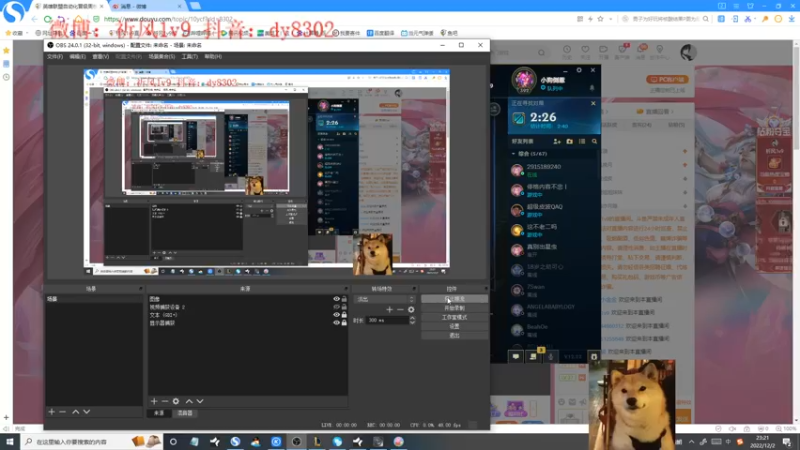Click the transition duration 300 ms field
Viewport: 800px width, 450px height.
(388, 320)
